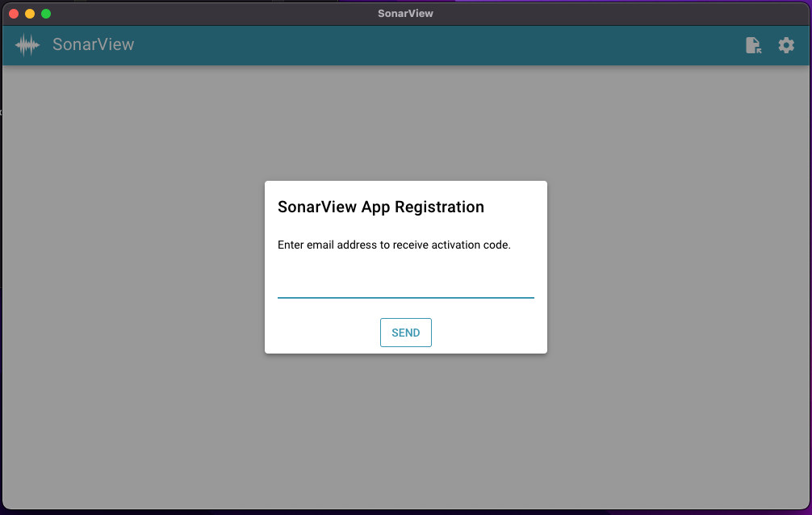Click the 'Enter email address' instruction text
The height and width of the screenshot is (515, 812).
(394, 245)
